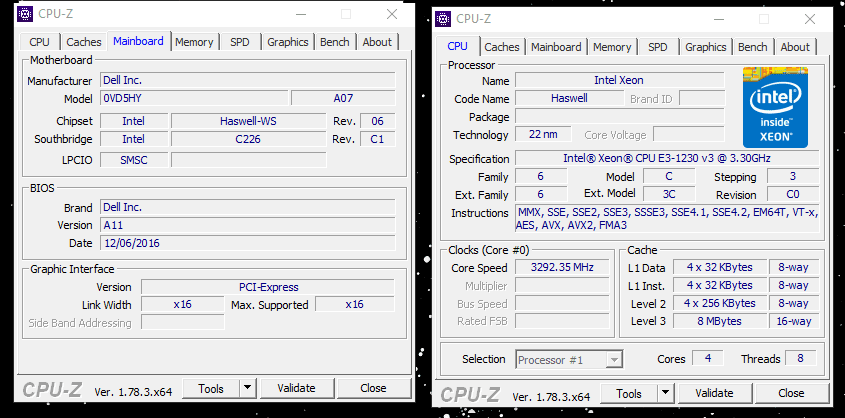The image size is (845, 418).
Task: Click the Close button in the left window
Action: pyautogui.click(x=373, y=388)
